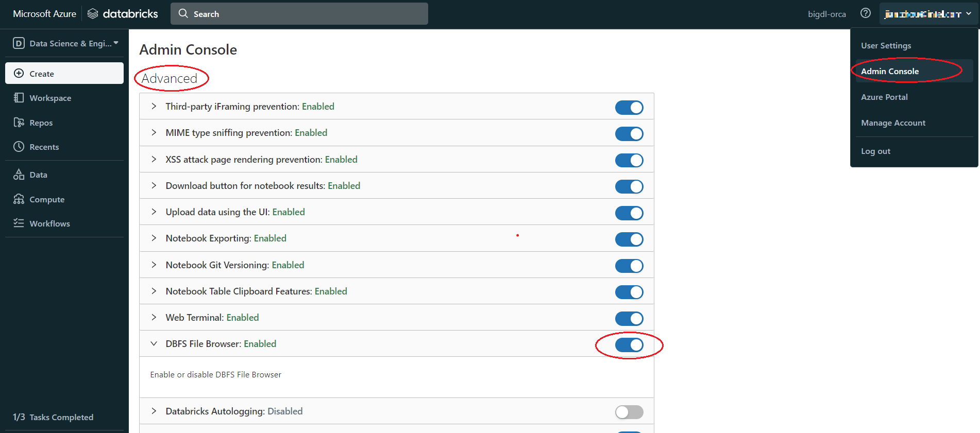
Task: Open Repos from the sidebar icon
Action: pyautogui.click(x=19, y=123)
